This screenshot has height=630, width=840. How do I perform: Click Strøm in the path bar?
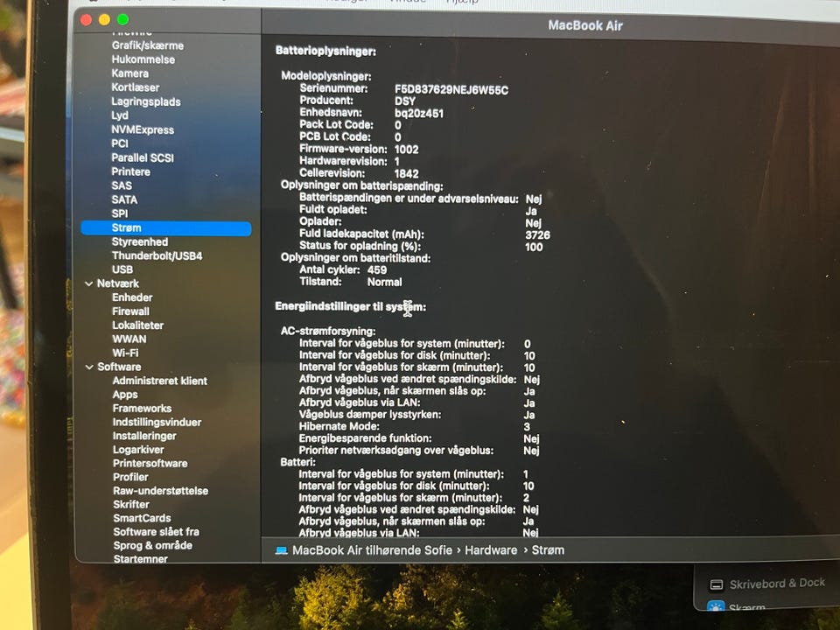click(548, 550)
